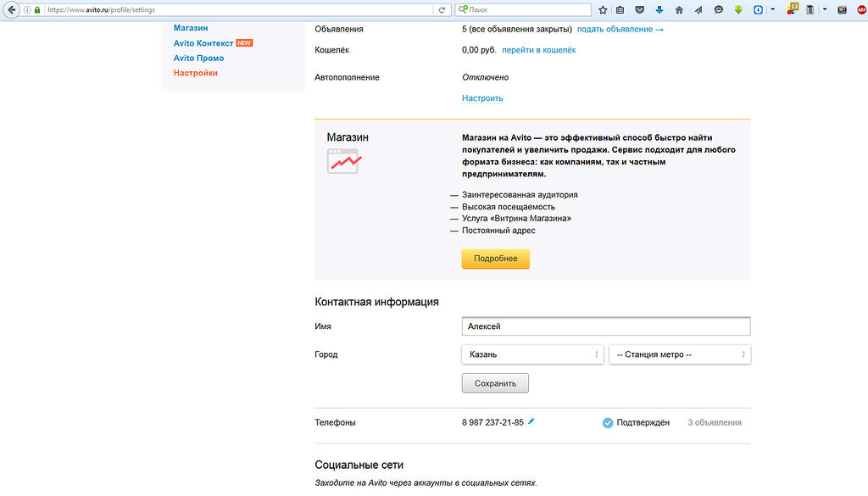Open Avito Промо in sidebar
This screenshot has width=868, height=496.
coord(198,59)
